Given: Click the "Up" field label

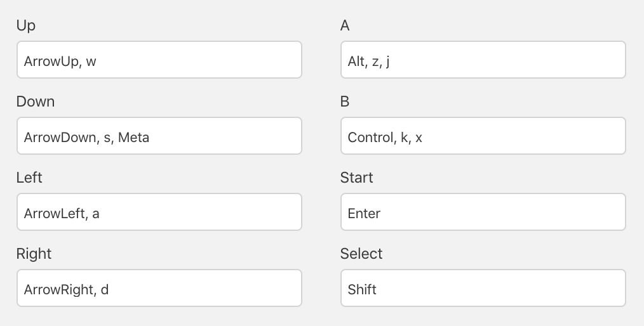Looking at the screenshot, I should click(x=26, y=26).
